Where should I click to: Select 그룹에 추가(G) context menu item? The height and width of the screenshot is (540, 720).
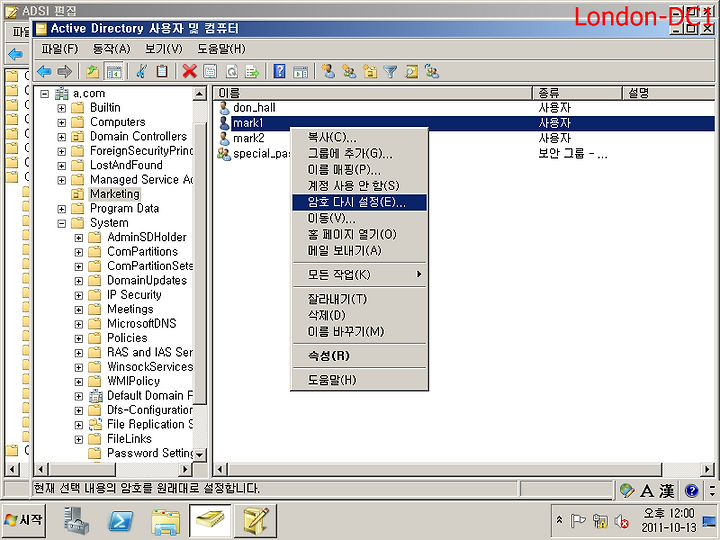[x=360, y=153]
